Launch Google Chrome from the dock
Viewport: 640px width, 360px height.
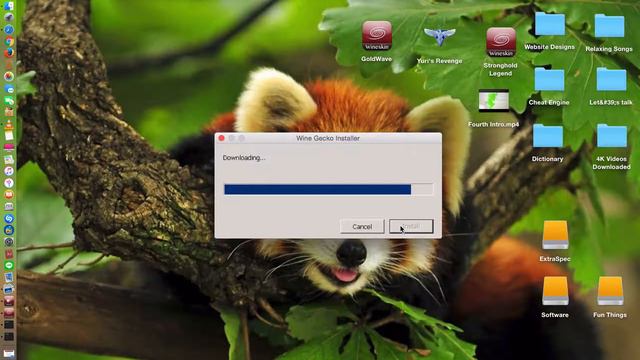click(9, 41)
